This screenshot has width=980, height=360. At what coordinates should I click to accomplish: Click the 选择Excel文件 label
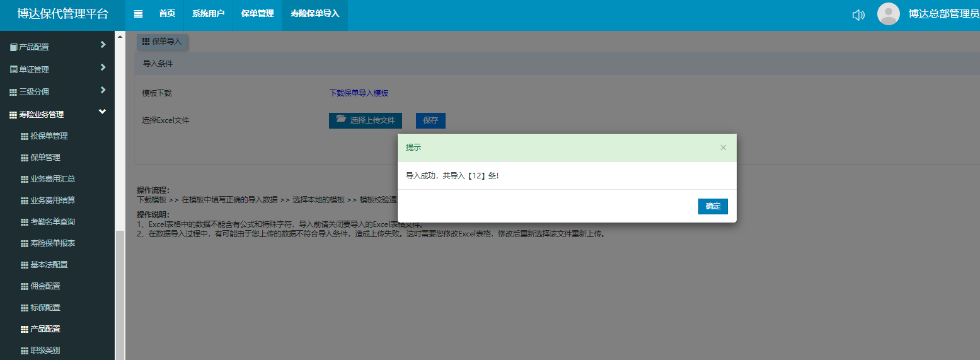tap(166, 120)
